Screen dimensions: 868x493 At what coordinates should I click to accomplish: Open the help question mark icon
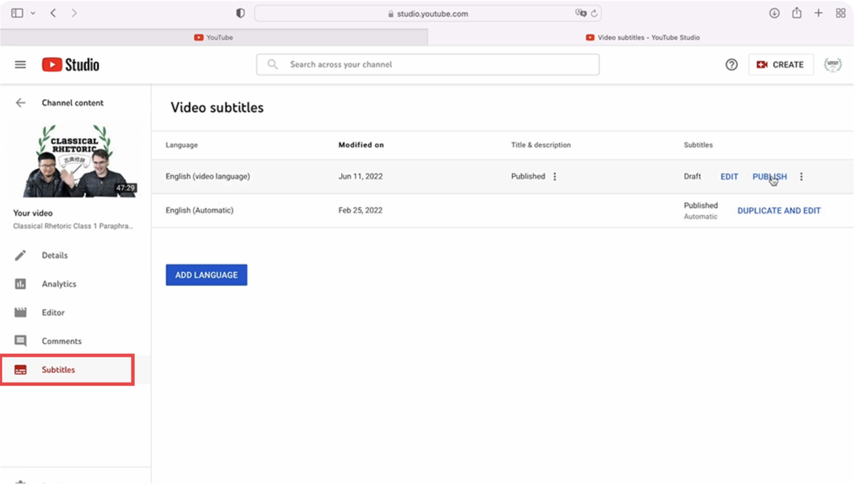[x=731, y=64]
